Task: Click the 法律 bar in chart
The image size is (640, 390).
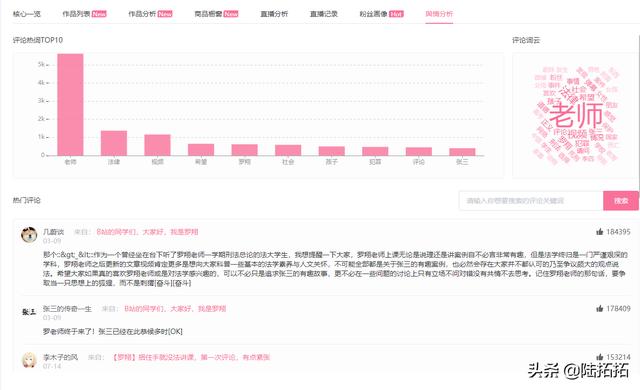Action: [114, 143]
